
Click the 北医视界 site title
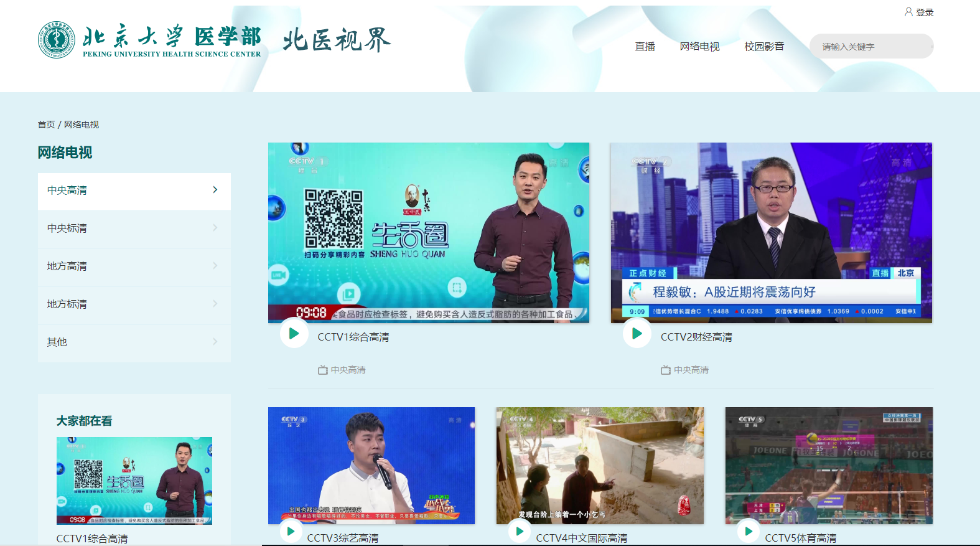click(x=337, y=40)
